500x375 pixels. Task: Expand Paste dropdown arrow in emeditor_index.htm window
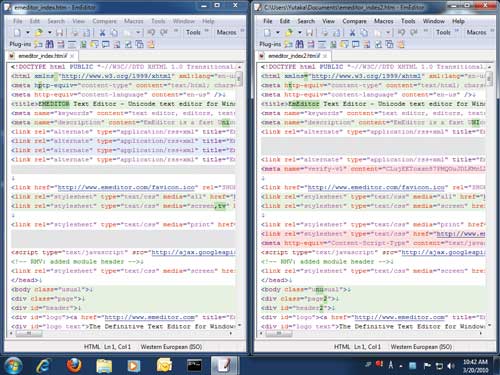[x=138, y=32]
